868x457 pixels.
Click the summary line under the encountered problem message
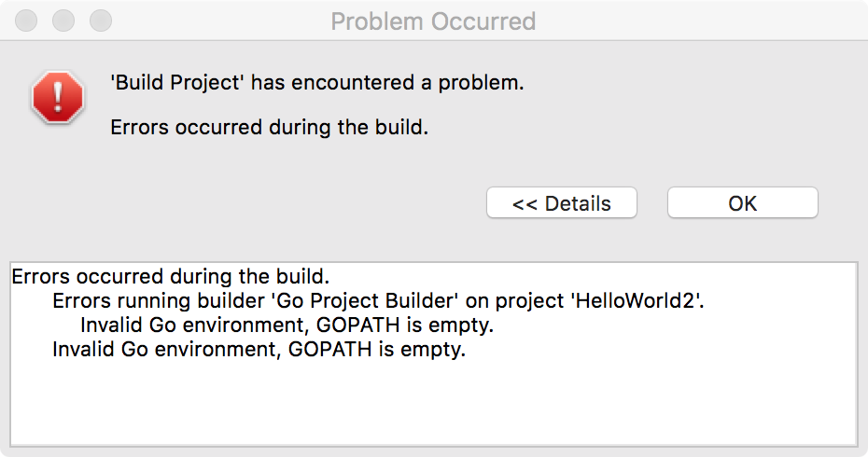pyautogui.click(x=269, y=127)
